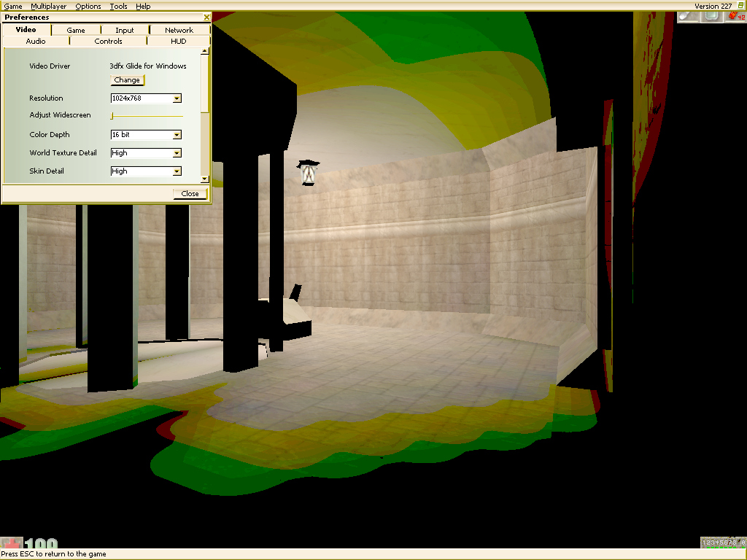747x560 pixels.
Task: Click the 'Adjust Widescreen' label
Action: (60, 114)
